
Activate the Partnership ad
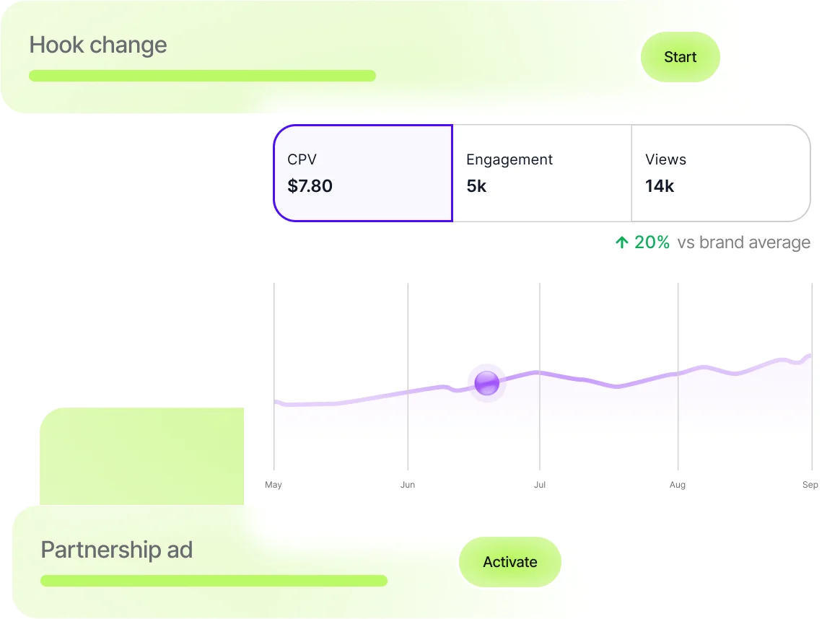coord(509,562)
